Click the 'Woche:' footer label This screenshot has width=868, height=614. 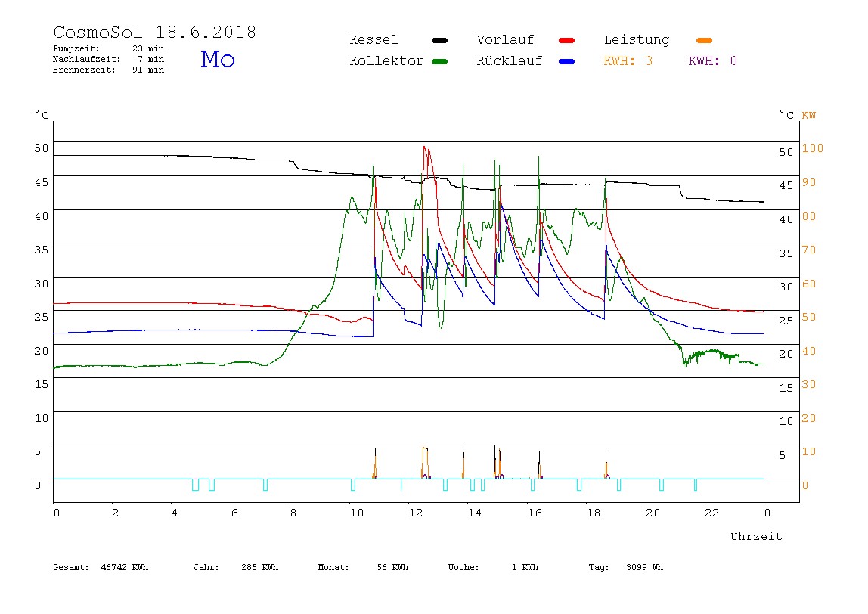pos(463,567)
